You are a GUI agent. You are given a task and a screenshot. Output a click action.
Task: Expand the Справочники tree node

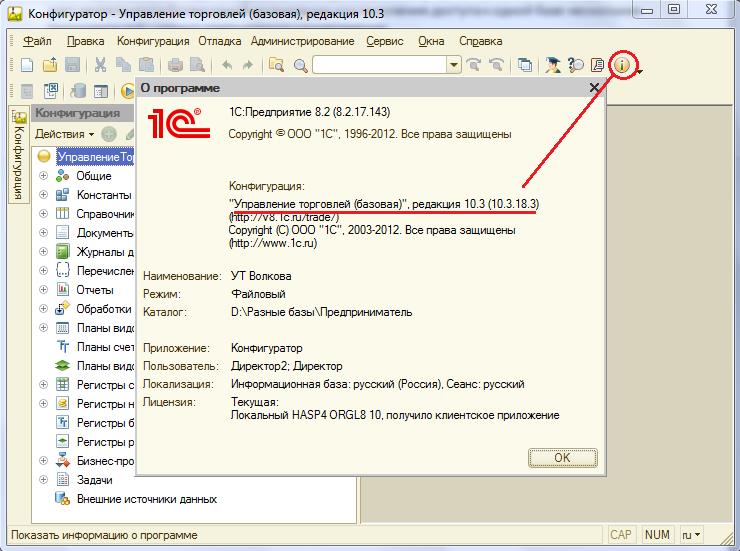(x=43, y=214)
